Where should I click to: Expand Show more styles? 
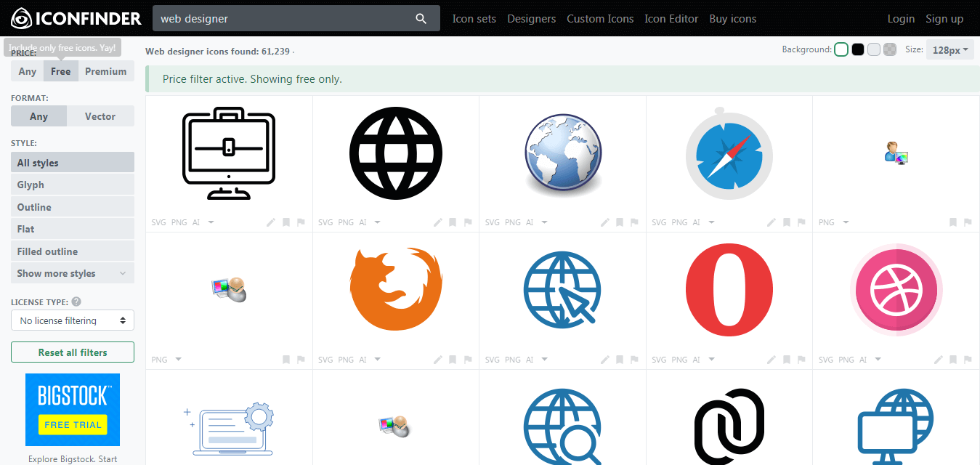[x=73, y=273]
